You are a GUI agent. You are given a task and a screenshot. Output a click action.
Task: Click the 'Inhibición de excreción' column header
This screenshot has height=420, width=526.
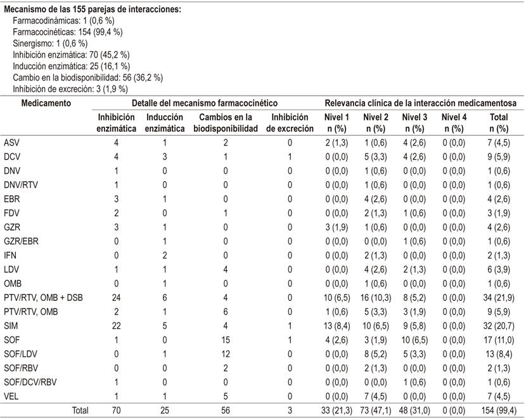(289, 123)
